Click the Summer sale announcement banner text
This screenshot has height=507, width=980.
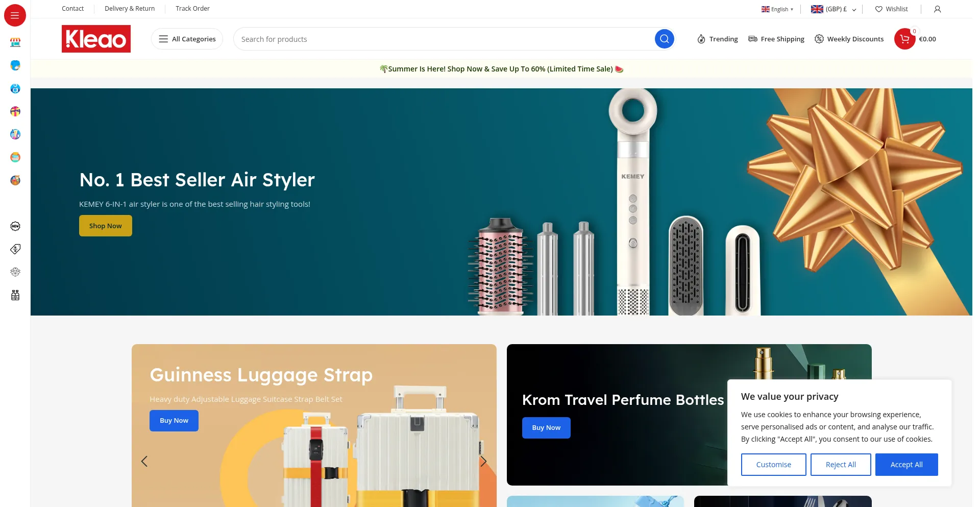(501, 69)
